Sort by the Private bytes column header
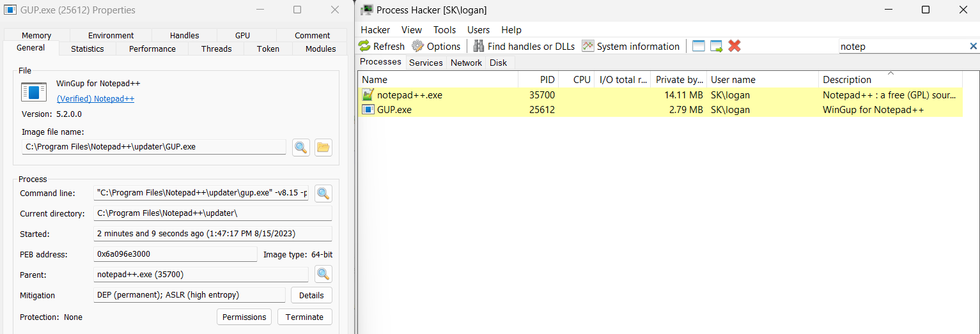Image resolution: width=980 pixels, height=334 pixels. tap(679, 80)
